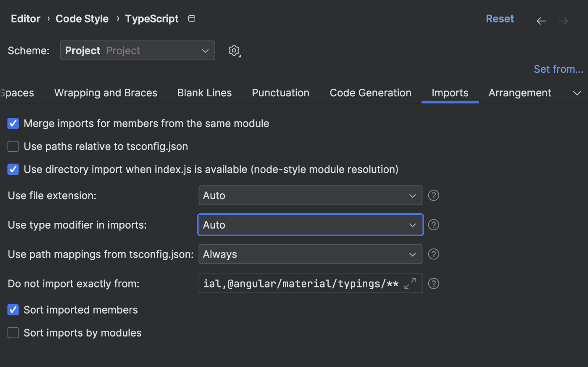Viewport: 588px width, 367px height.
Task: Click the Set from... link
Action: [x=558, y=69]
